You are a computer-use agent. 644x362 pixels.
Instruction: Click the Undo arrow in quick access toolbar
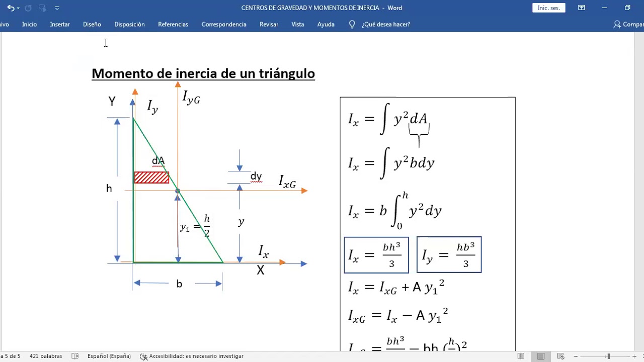[10, 8]
